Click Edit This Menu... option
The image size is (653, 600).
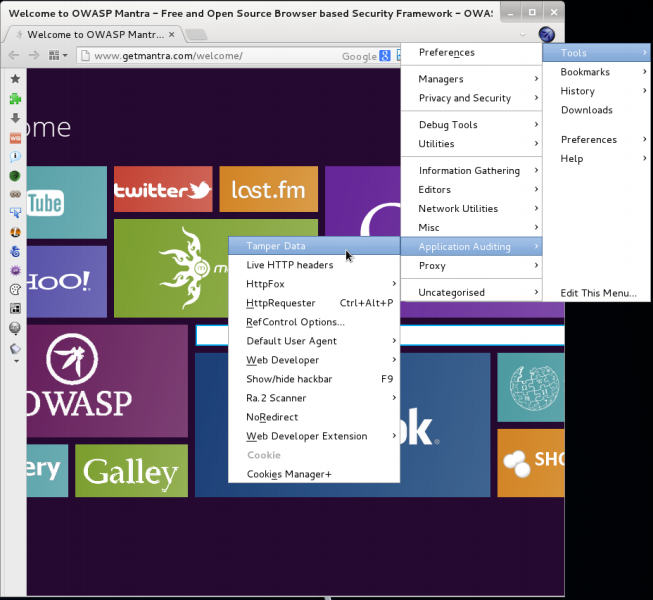coord(598,293)
